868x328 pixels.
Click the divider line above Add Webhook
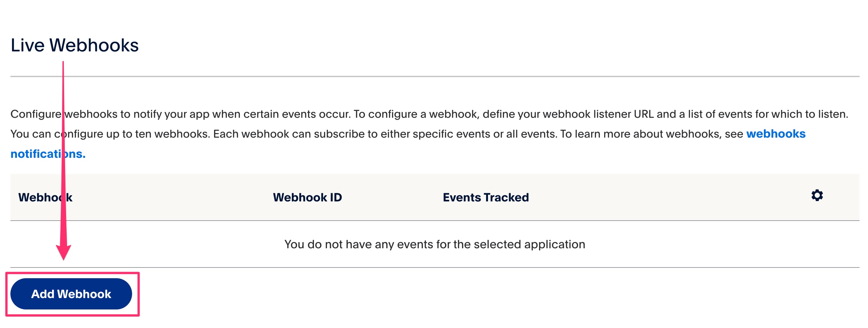pos(434,267)
